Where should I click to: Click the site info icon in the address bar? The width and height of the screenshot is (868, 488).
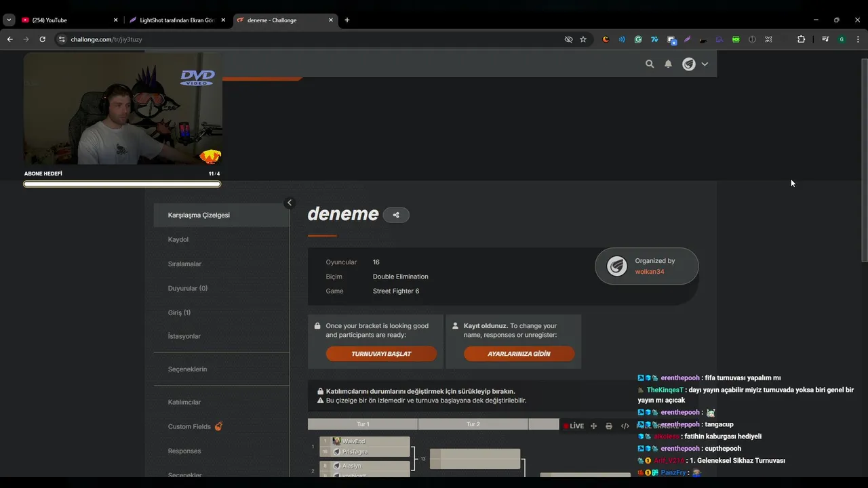(x=62, y=39)
